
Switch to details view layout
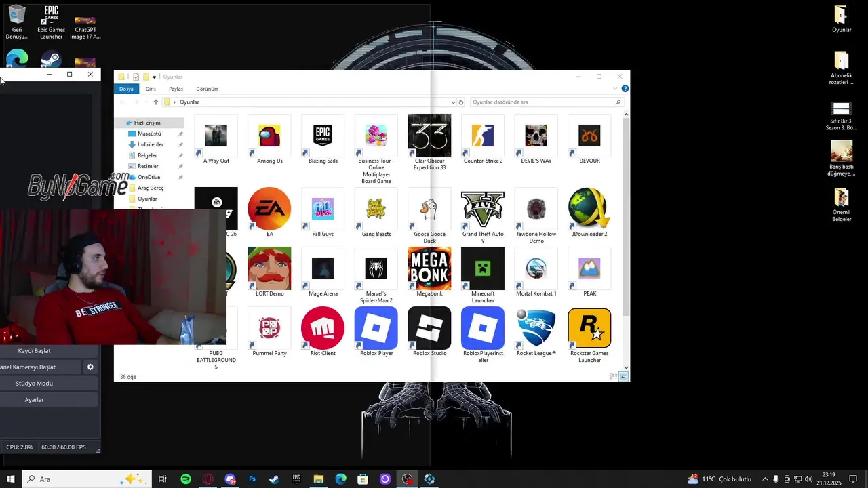click(x=614, y=376)
